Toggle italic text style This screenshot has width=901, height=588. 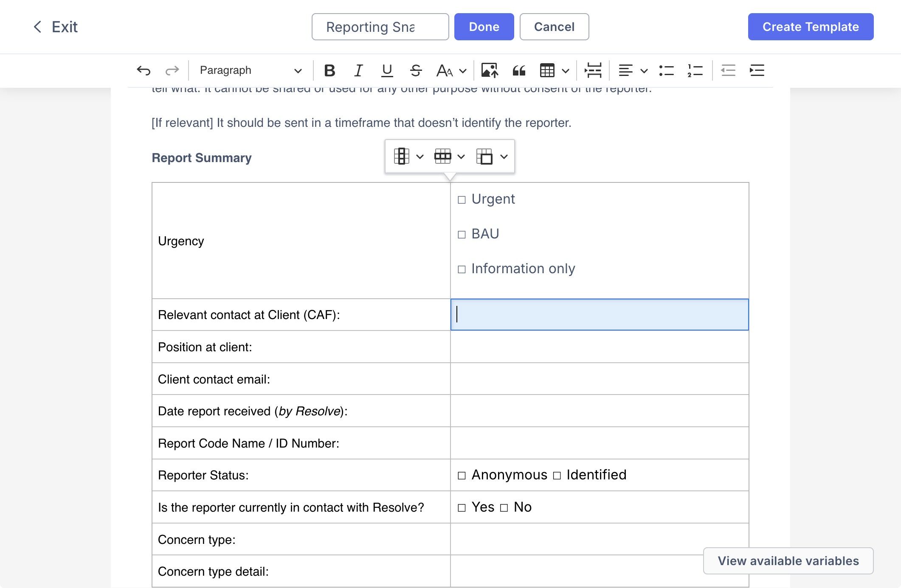358,70
